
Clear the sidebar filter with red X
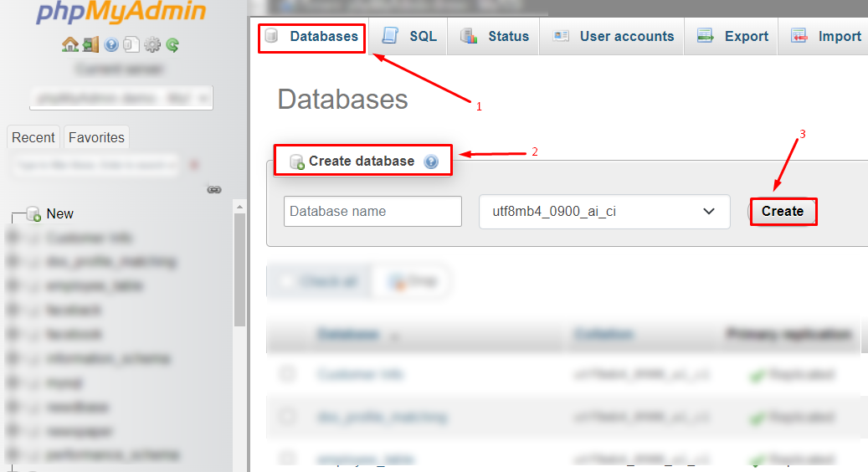[194, 164]
